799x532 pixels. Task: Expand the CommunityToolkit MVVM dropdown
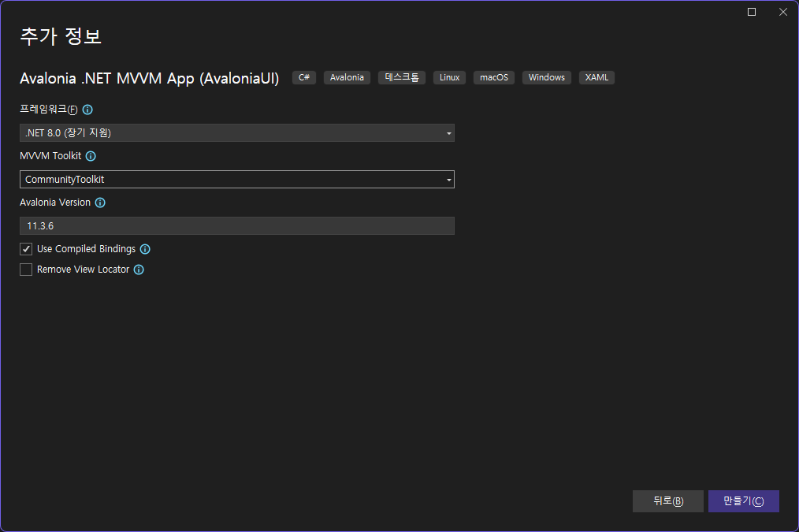pos(237,180)
